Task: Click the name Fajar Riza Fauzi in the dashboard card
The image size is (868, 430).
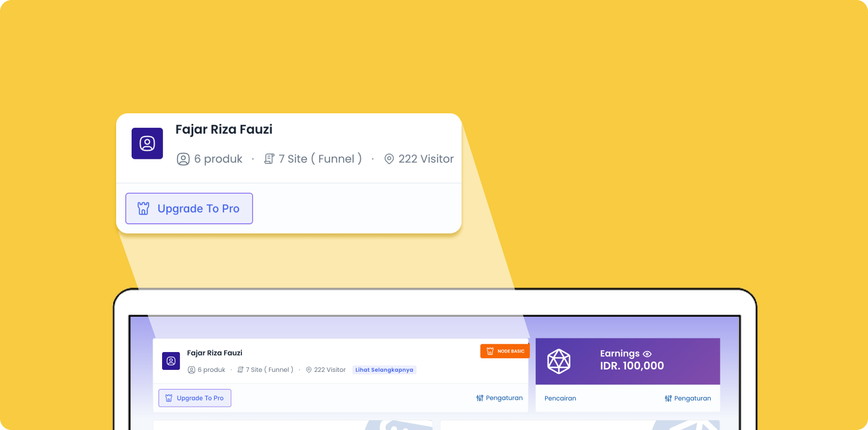Action: [x=214, y=353]
